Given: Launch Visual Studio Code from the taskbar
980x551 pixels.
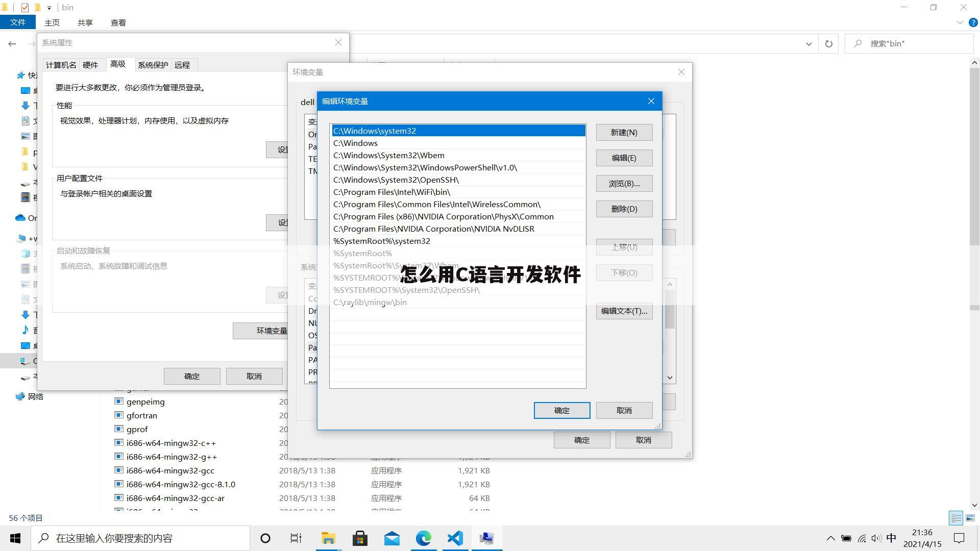Looking at the screenshot, I should point(455,538).
